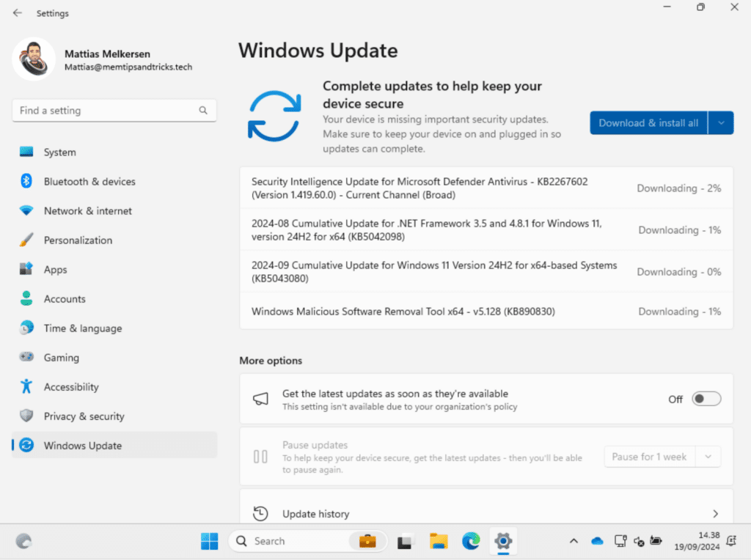Viewport: 751px width, 560px height.
Task: Click the Time & language globe icon
Action: click(26, 328)
